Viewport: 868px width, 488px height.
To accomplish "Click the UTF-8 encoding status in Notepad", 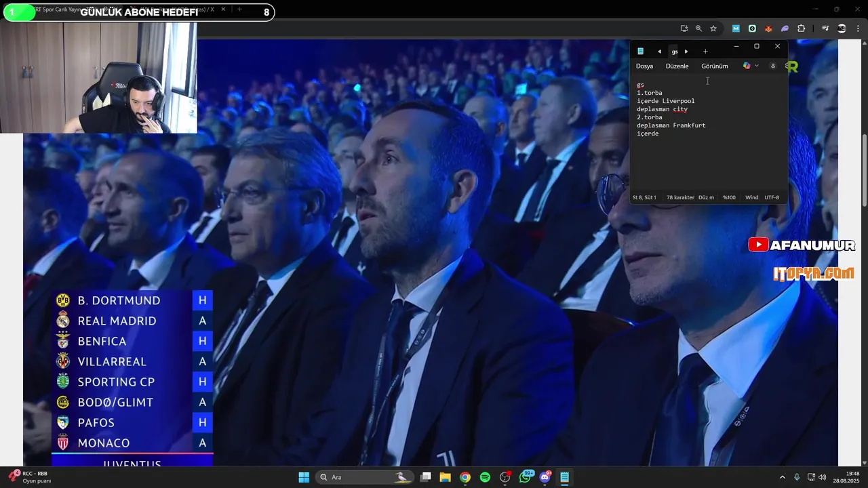I will (772, 197).
